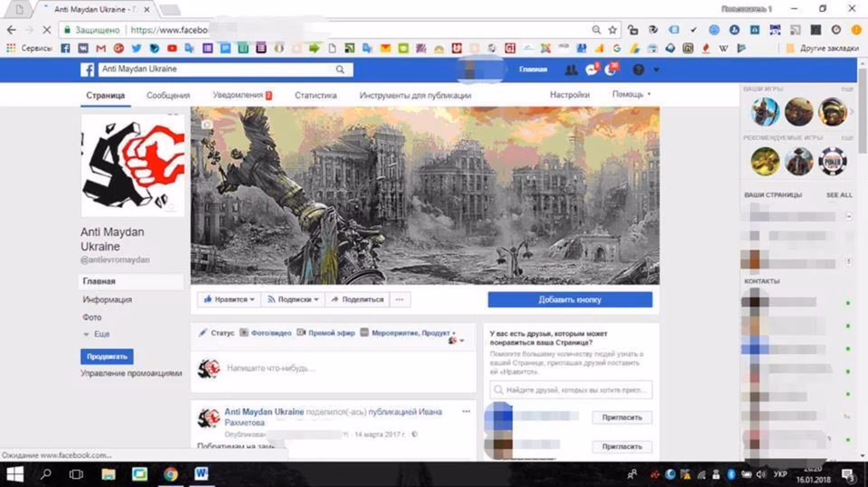Click the Facebook logo icon
The width and height of the screenshot is (868, 487).
point(87,70)
